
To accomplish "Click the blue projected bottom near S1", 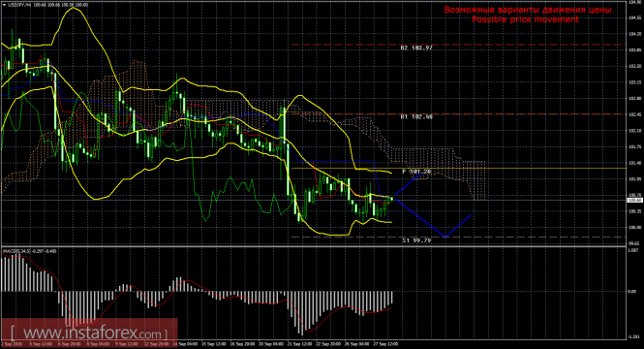I will click(445, 237).
